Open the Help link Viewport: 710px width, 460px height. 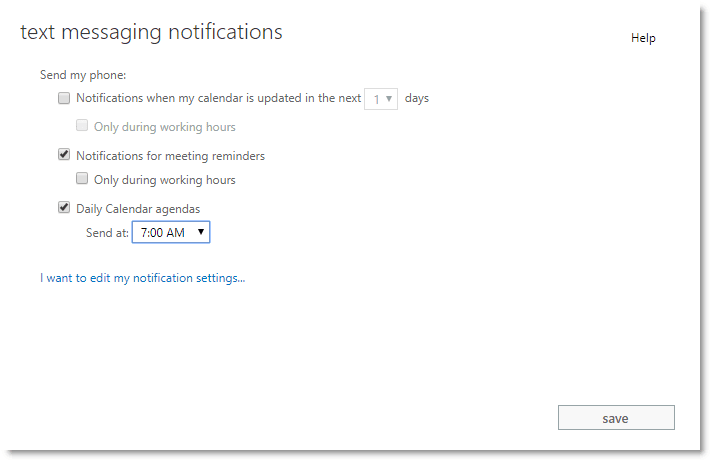(x=643, y=38)
